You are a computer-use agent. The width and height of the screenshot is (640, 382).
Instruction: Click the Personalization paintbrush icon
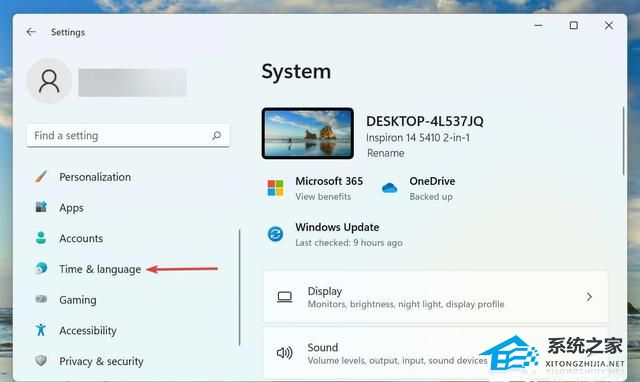[x=41, y=177]
